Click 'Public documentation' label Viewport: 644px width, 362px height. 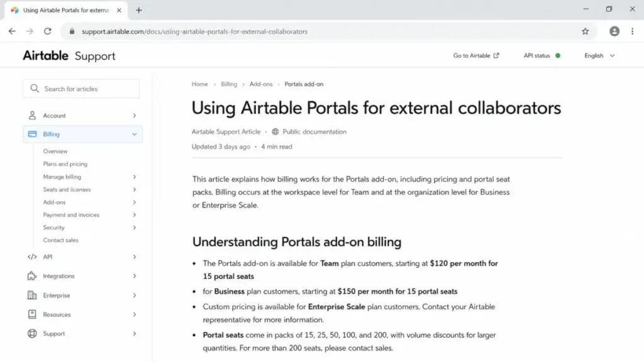[x=314, y=132]
